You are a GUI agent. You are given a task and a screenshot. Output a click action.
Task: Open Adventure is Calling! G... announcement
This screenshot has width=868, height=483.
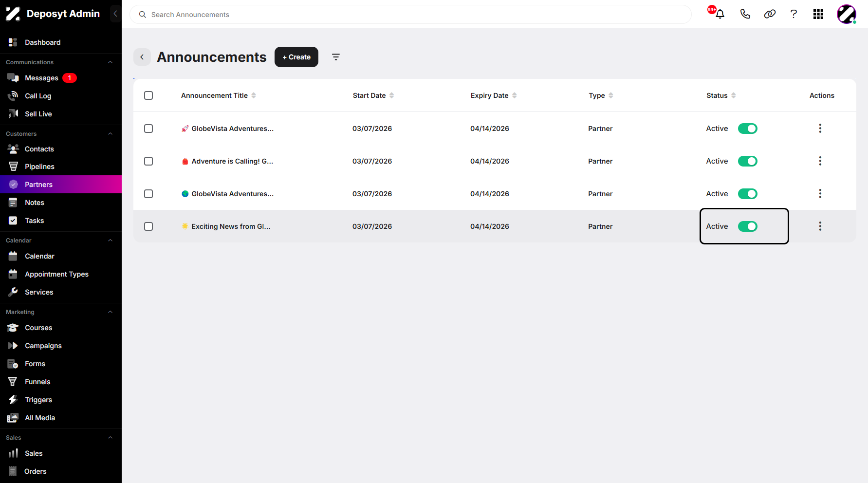click(x=227, y=161)
